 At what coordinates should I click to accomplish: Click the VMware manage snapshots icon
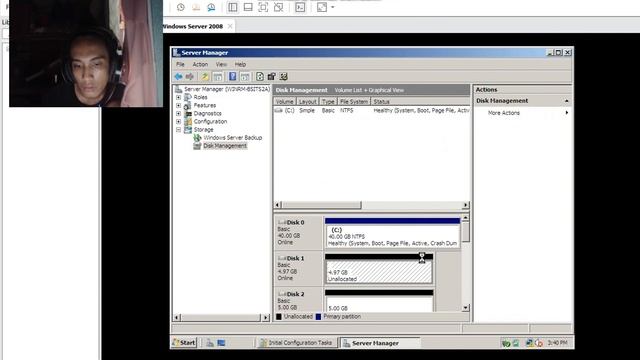point(211,7)
